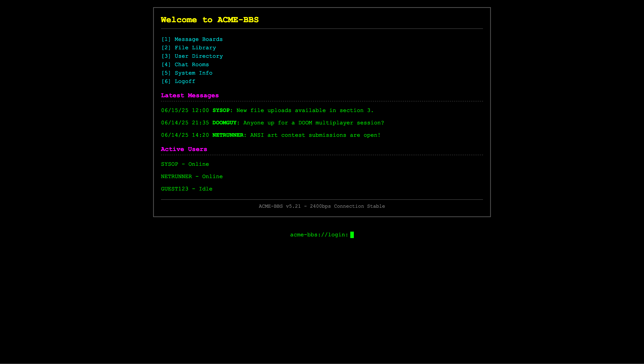Viewport: 644px width, 364px height.
Task: Click the blinking green cursor block
Action: point(352,234)
